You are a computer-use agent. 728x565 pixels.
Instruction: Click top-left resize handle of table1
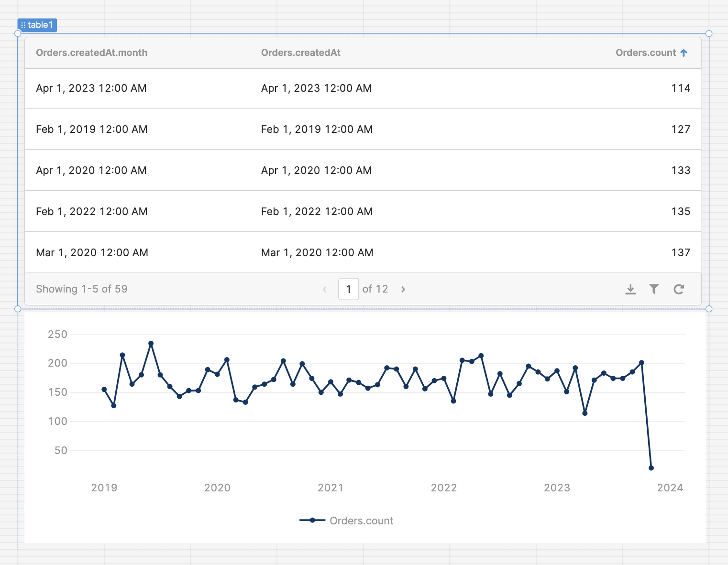pyautogui.click(x=18, y=33)
